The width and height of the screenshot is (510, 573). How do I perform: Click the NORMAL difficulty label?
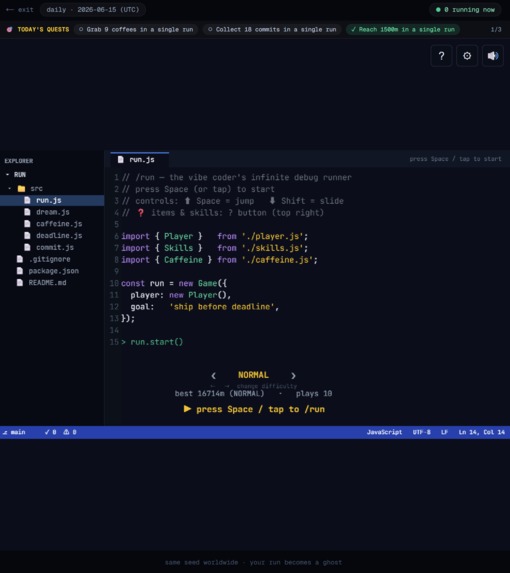[253, 375]
